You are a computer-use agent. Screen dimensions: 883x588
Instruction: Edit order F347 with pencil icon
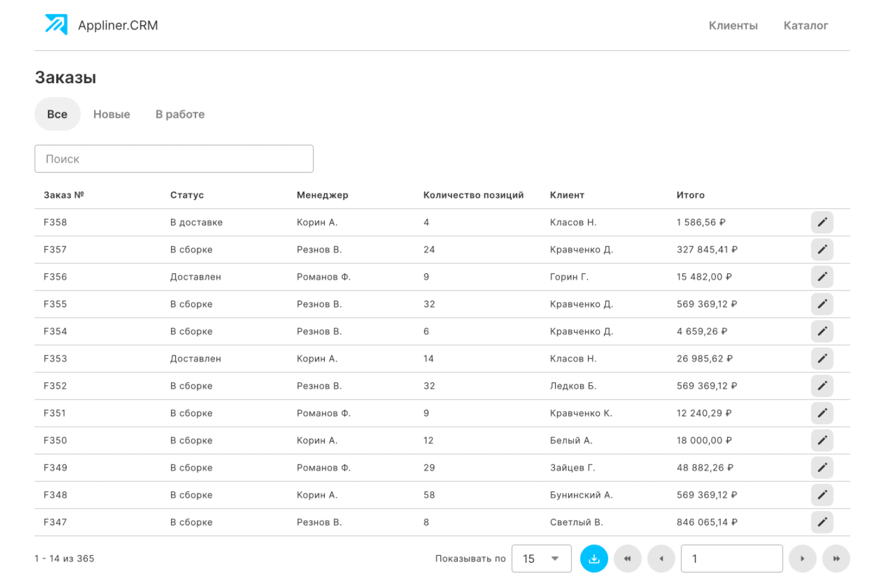(x=822, y=522)
